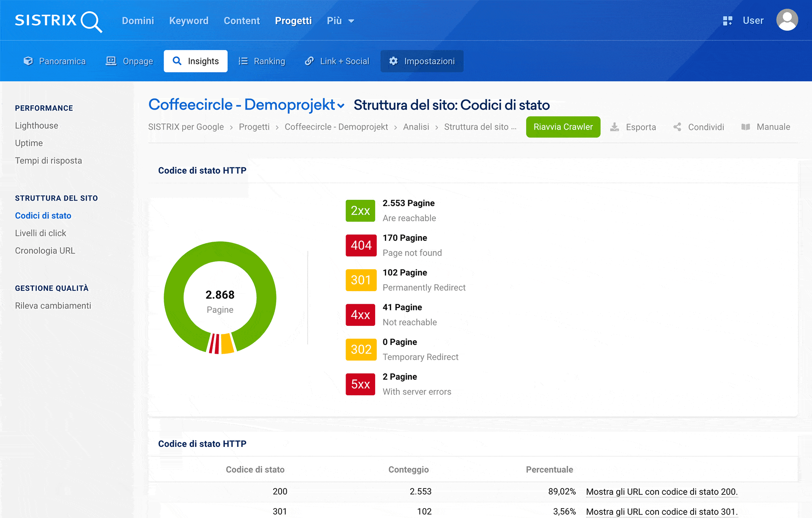This screenshot has height=518, width=812.
Task: Open the Content menu
Action: coord(241,21)
